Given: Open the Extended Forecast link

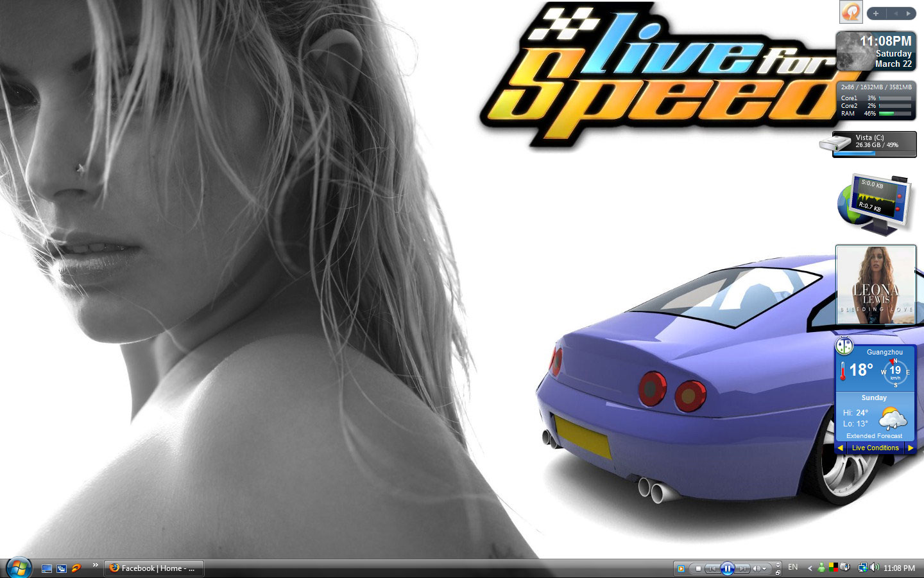Looking at the screenshot, I should 874,436.
